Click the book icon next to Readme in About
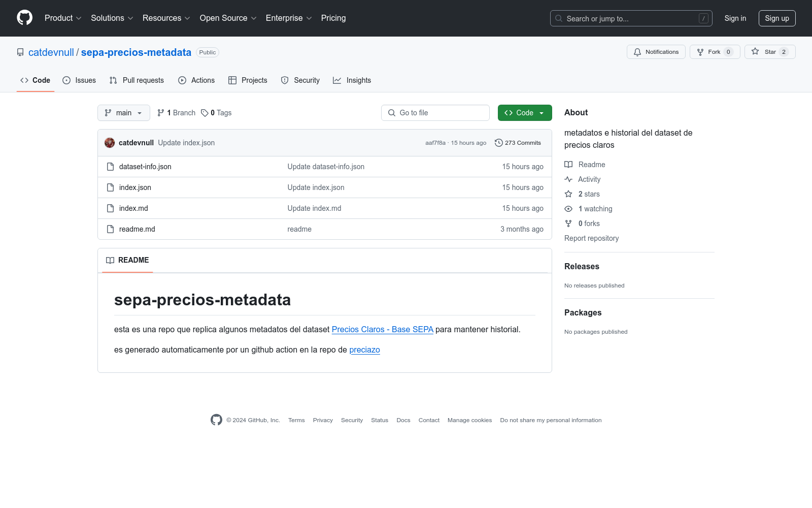The height and width of the screenshot is (508, 812). point(568,165)
